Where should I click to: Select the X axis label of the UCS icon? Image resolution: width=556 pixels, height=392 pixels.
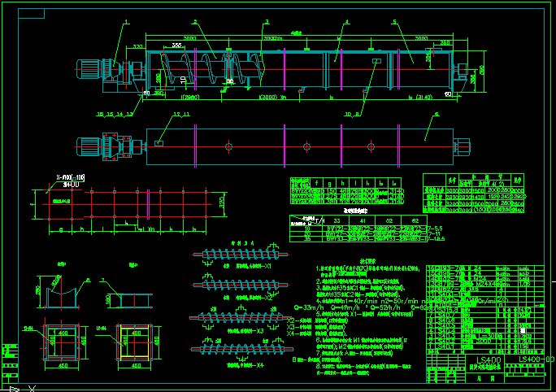coord(32,389)
